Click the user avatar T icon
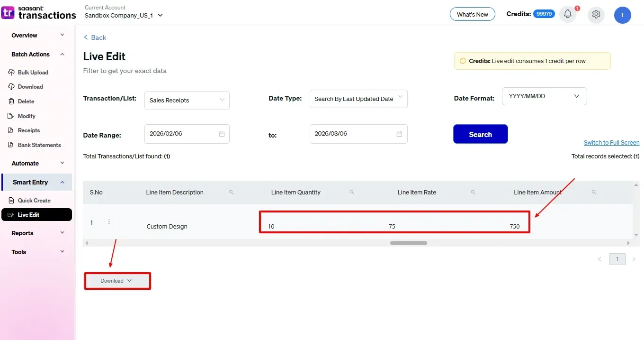The width and height of the screenshot is (644, 340). [x=622, y=15]
